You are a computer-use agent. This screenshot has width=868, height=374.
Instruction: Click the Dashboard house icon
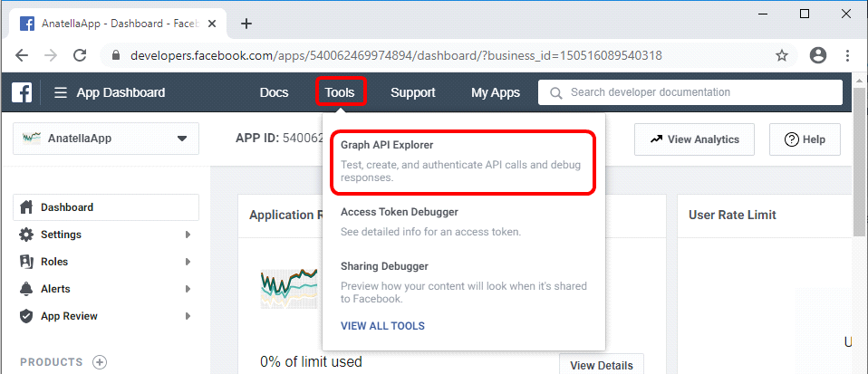pos(26,207)
